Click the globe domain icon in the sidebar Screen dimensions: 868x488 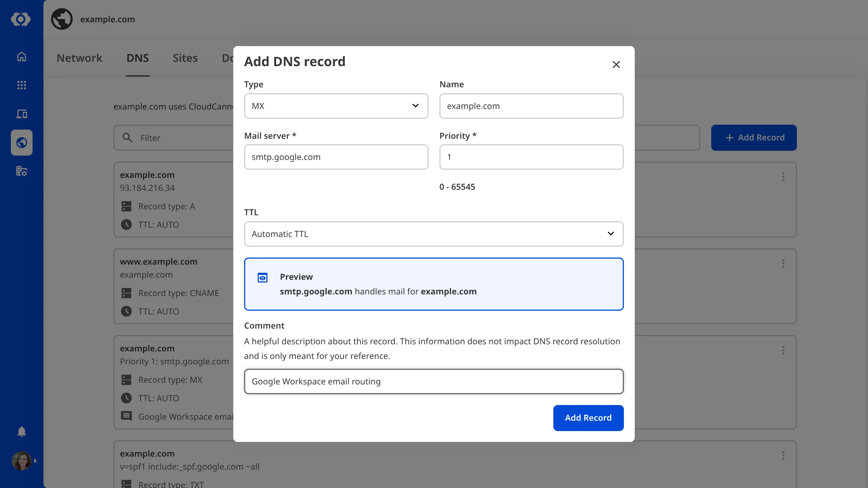coord(21,142)
